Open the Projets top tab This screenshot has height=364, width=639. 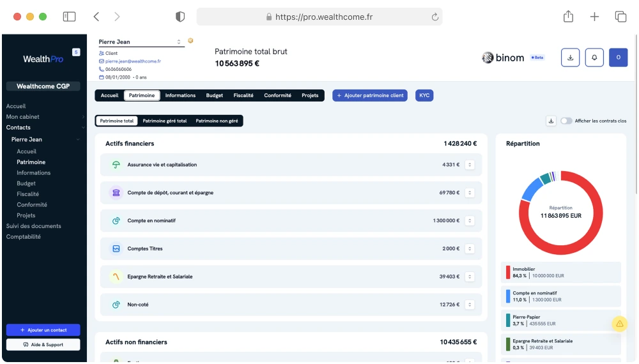point(310,95)
